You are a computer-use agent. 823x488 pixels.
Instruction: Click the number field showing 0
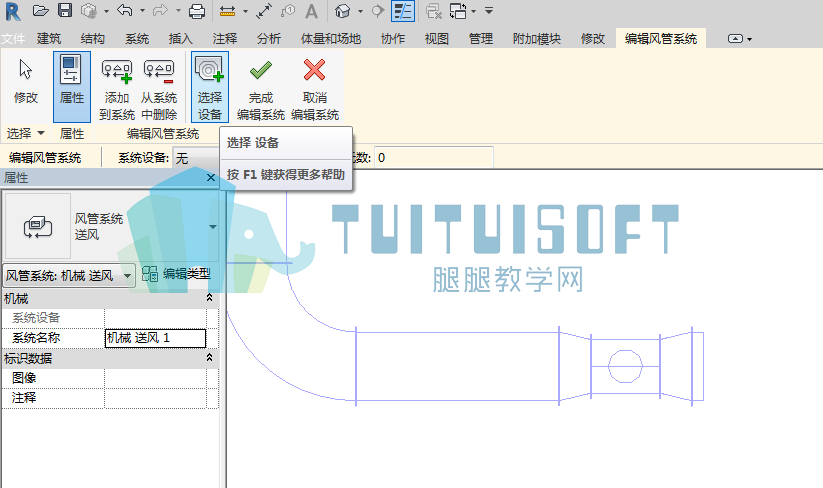(434, 157)
